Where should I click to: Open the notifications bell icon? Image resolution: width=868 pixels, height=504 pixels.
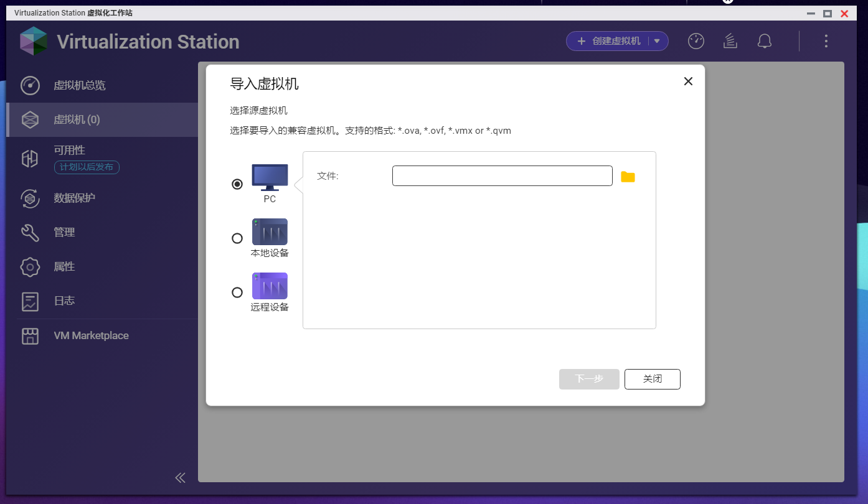[x=764, y=41]
